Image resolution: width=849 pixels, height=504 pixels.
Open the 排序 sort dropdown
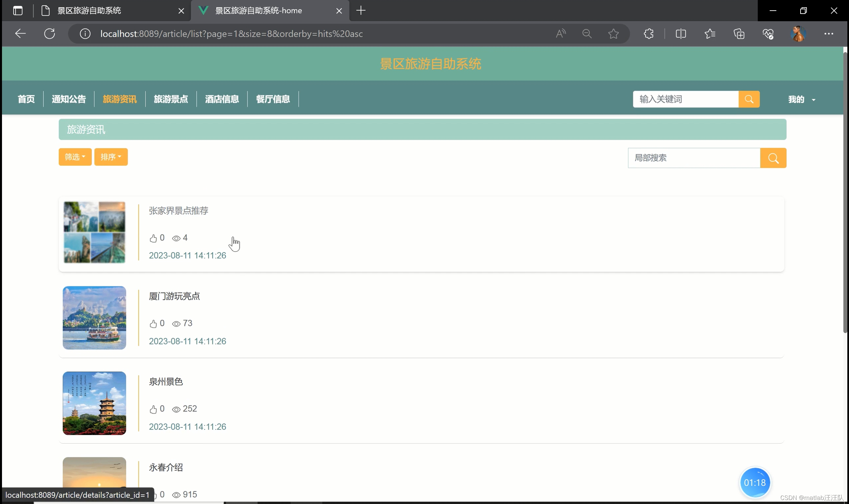coord(111,157)
